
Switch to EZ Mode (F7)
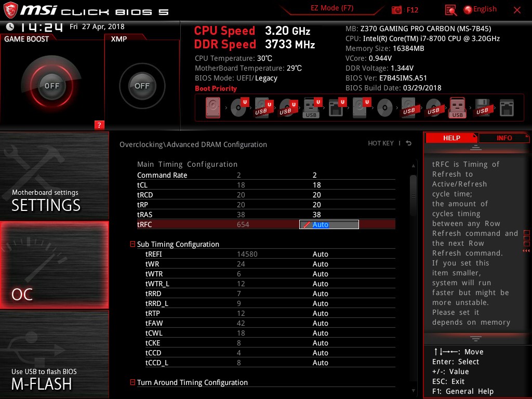point(332,8)
